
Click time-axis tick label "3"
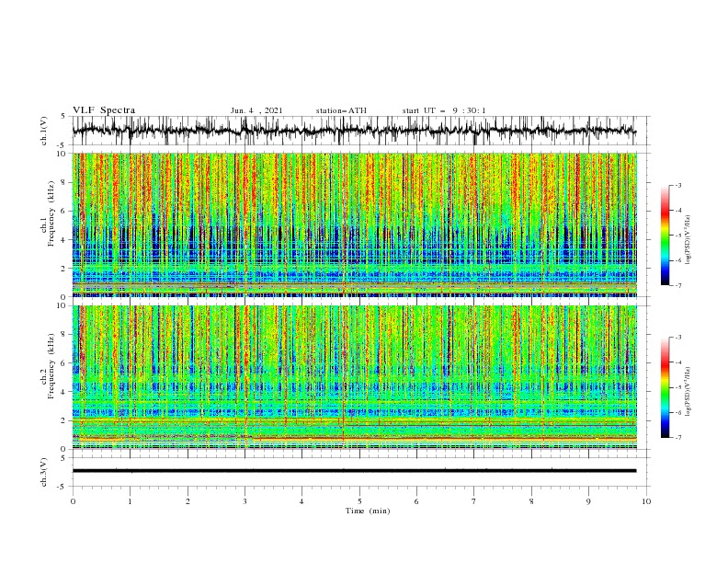(x=245, y=501)
